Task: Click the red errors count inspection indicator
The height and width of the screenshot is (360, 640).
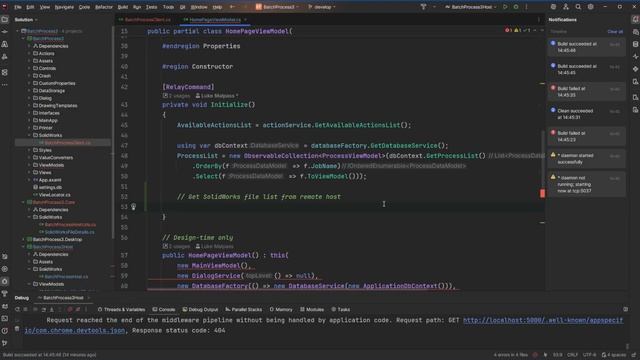Action: pos(508,30)
